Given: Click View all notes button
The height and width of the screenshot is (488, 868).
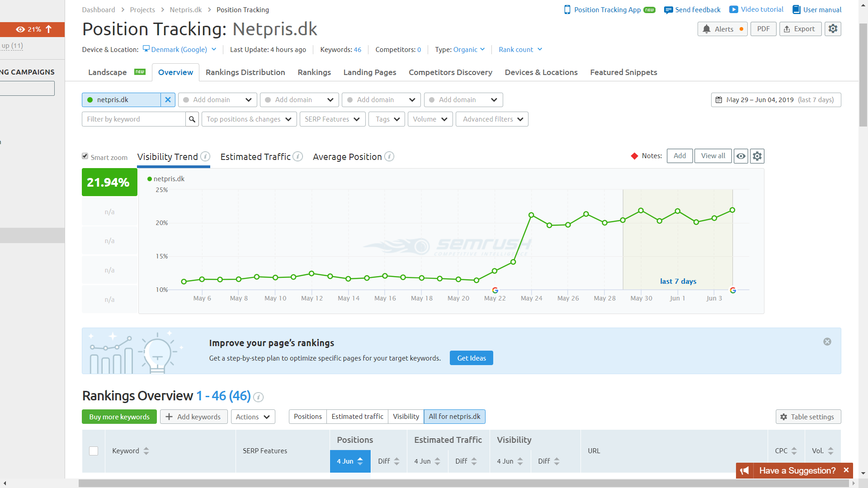Looking at the screenshot, I should 713,156.
